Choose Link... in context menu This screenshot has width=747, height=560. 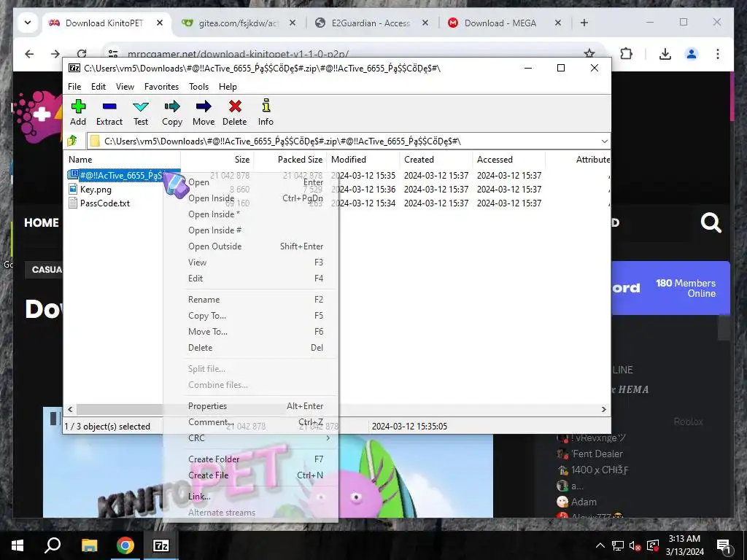click(x=255, y=496)
